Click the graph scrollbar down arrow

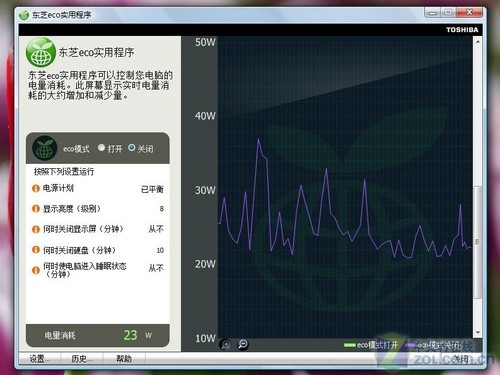pyautogui.click(x=478, y=333)
